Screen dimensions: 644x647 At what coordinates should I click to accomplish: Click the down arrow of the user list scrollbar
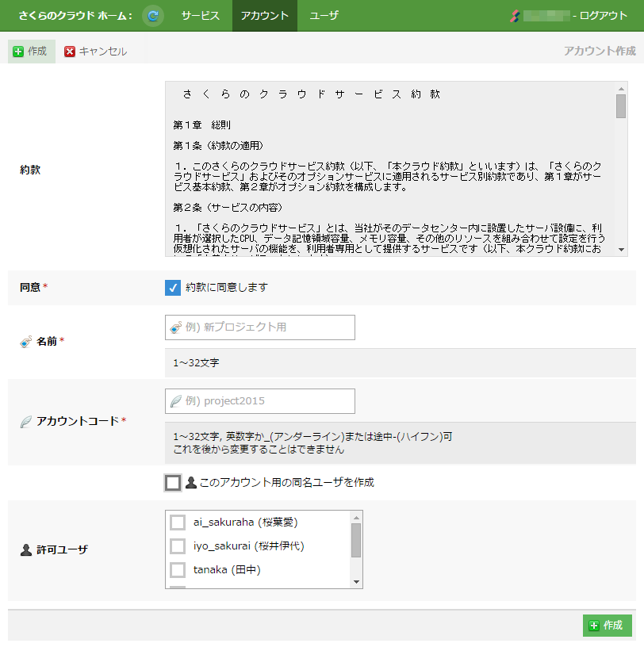pos(356,582)
